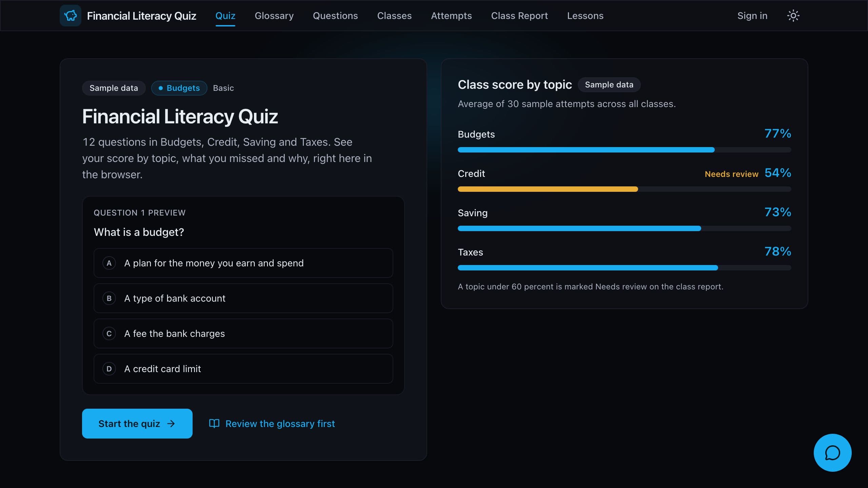Image resolution: width=868 pixels, height=488 pixels.
Task: Click Sample data badge beside Class score
Action: click(x=609, y=85)
